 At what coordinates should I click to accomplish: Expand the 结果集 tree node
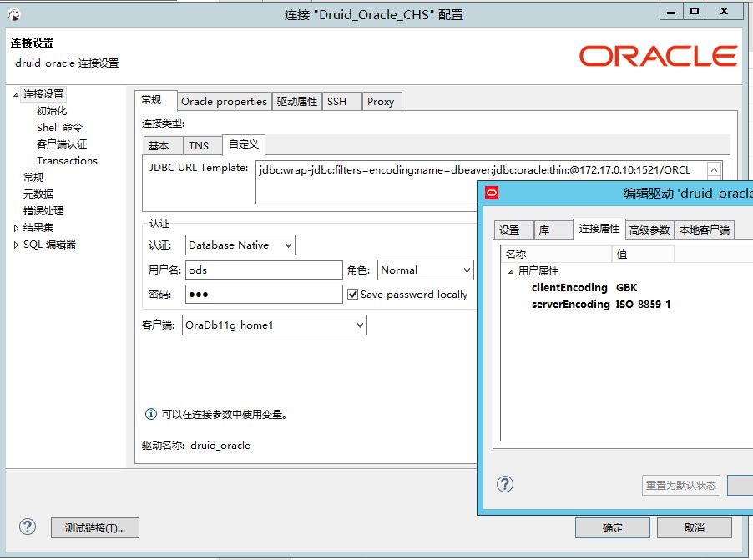pos(16,228)
